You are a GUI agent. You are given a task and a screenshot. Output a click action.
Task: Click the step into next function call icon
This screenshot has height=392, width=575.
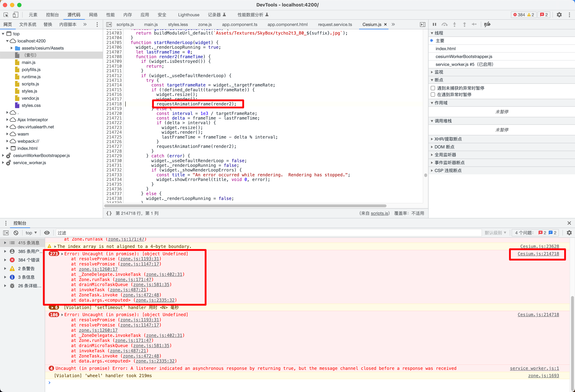[455, 25]
